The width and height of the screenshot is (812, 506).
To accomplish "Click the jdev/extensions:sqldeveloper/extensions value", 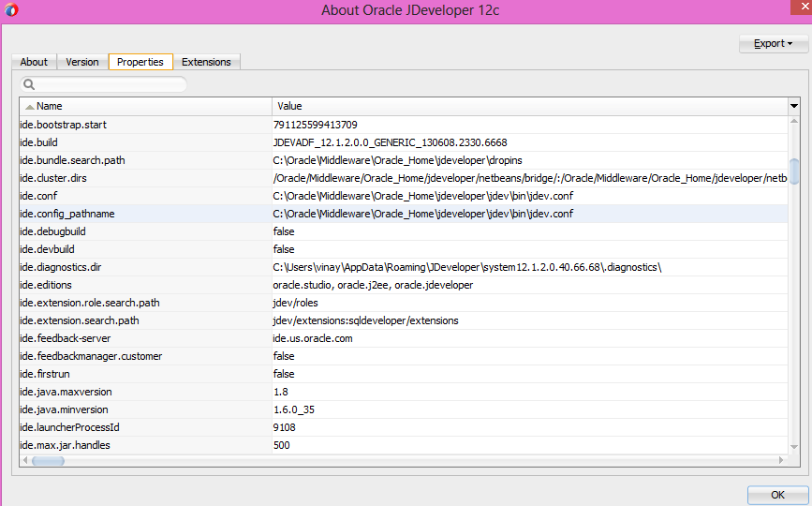I will pos(365,320).
